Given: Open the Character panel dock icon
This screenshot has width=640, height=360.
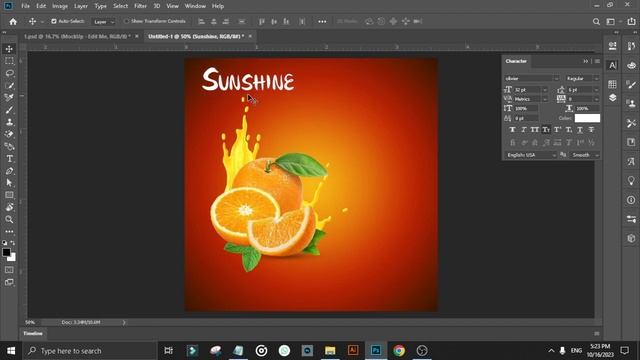Looking at the screenshot, I should [x=612, y=65].
